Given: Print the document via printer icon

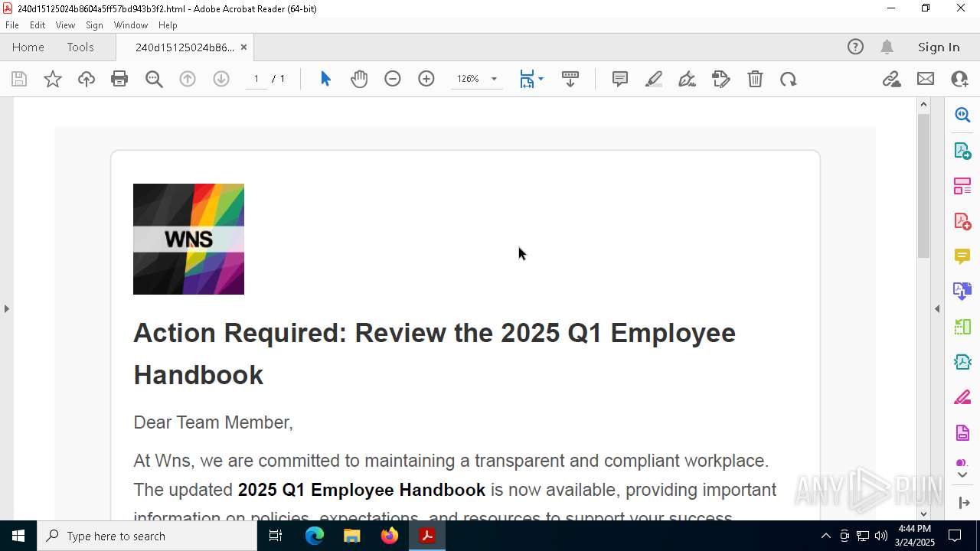Looking at the screenshot, I should (119, 79).
